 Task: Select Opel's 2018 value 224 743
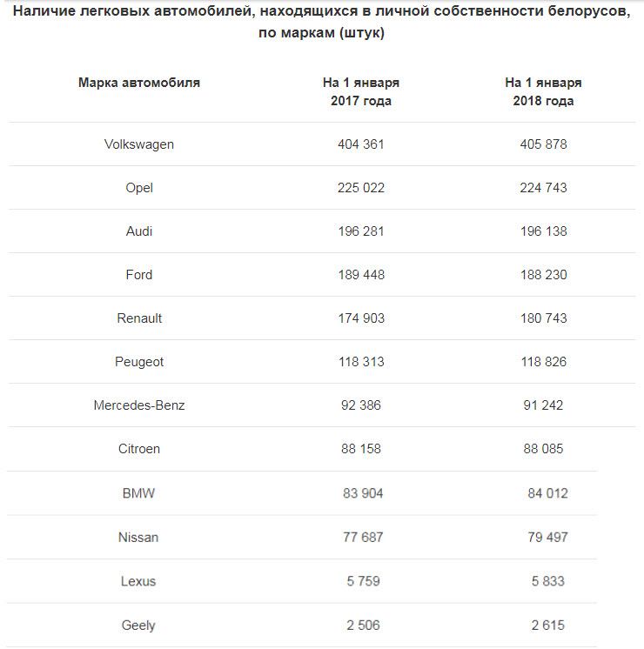click(x=543, y=188)
